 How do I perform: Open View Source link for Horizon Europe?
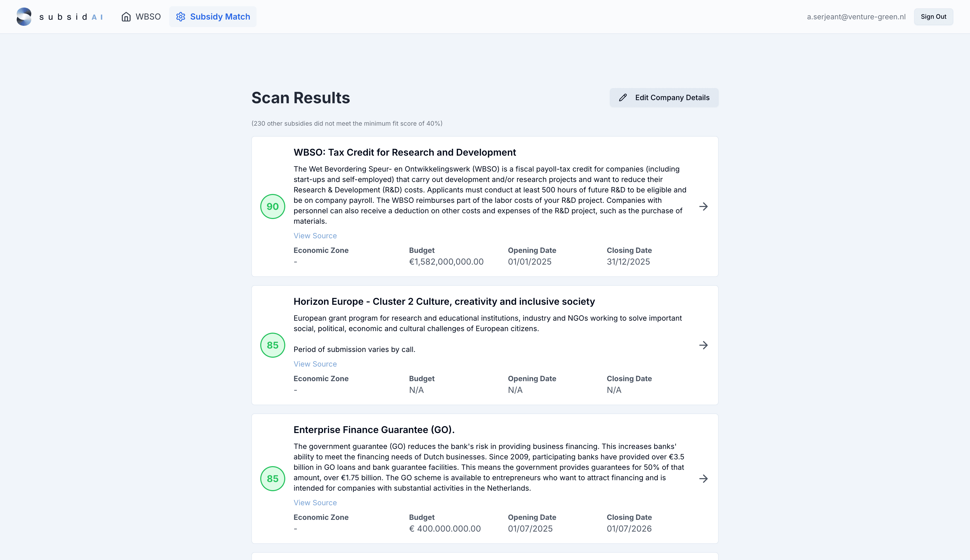315,364
